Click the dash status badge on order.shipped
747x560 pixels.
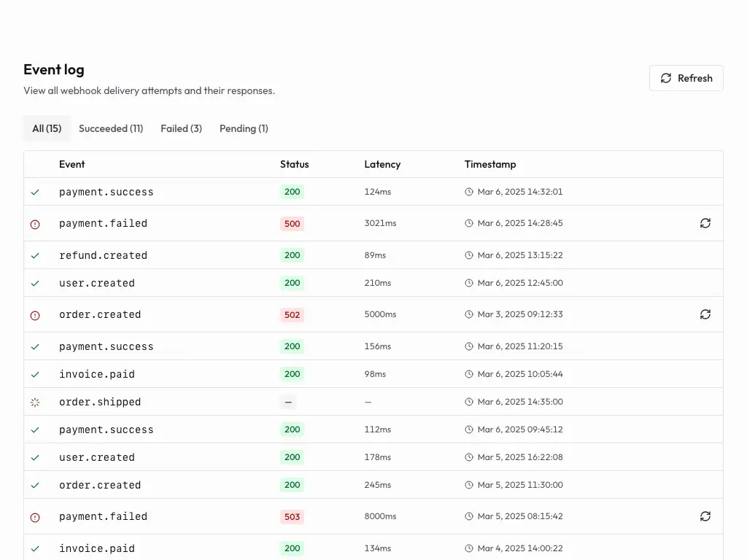pyautogui.click(x=288, y=402)
